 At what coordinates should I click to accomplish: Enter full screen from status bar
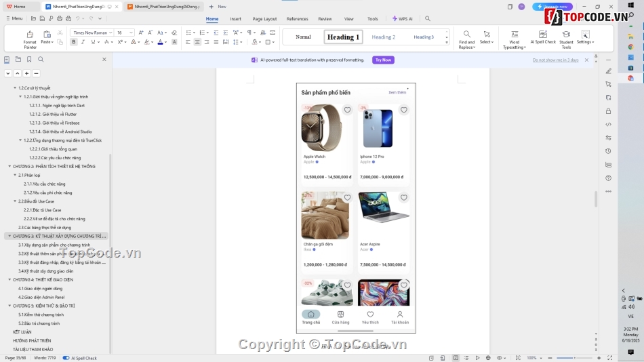pos(610,358)
